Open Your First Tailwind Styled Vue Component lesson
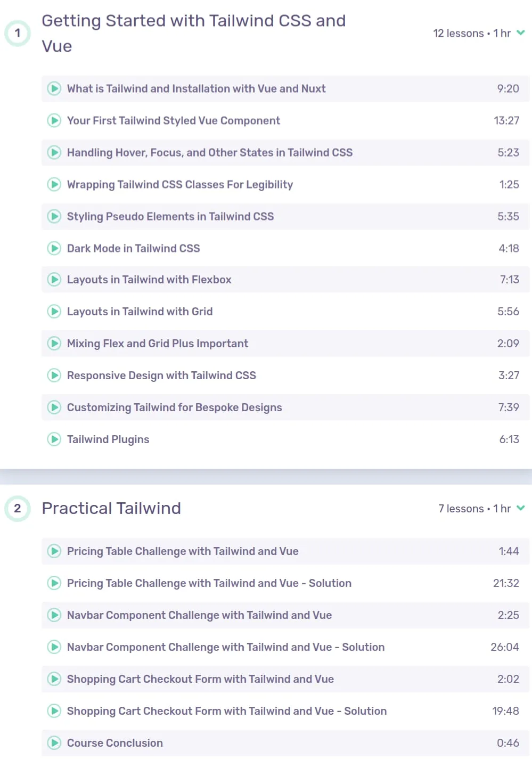Image resolution: width=532 pixels, height=759 pixels. tap(285, 120)
